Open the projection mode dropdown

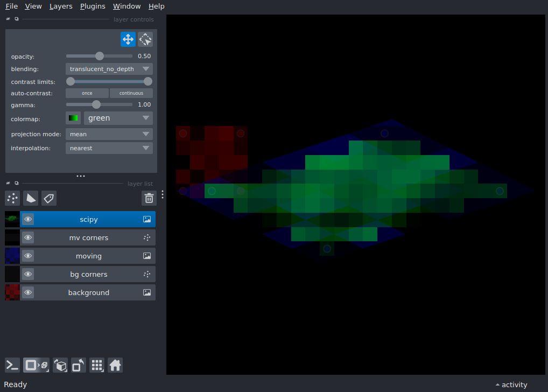tap(109, 134)
